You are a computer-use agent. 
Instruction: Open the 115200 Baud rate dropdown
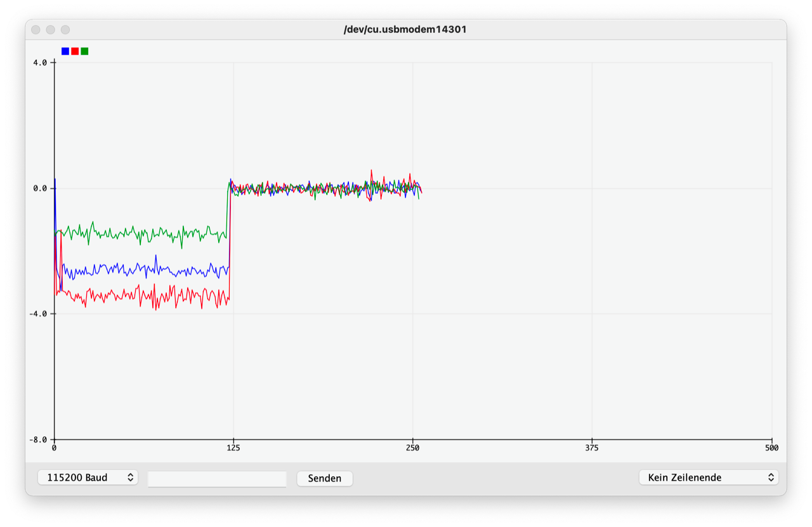pyautogui.click(x=88, y=477)
